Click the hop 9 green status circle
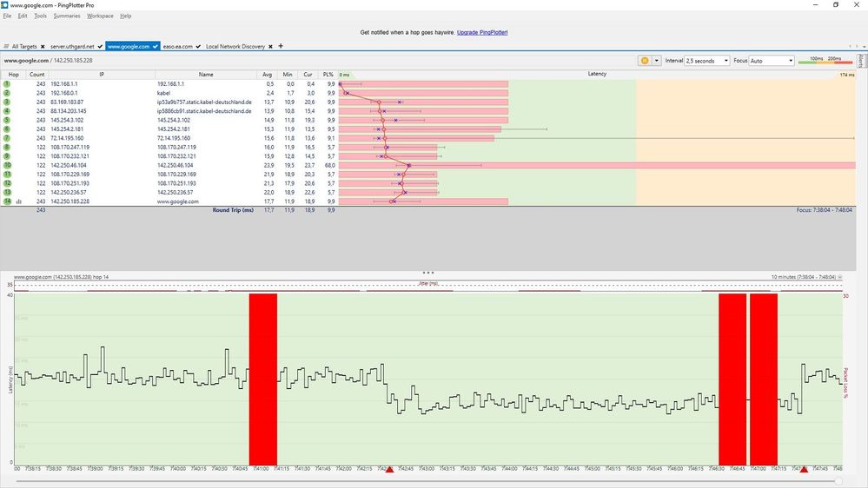Screen dimensions: 868x488 pyautogui.click(x=7, y=156)
